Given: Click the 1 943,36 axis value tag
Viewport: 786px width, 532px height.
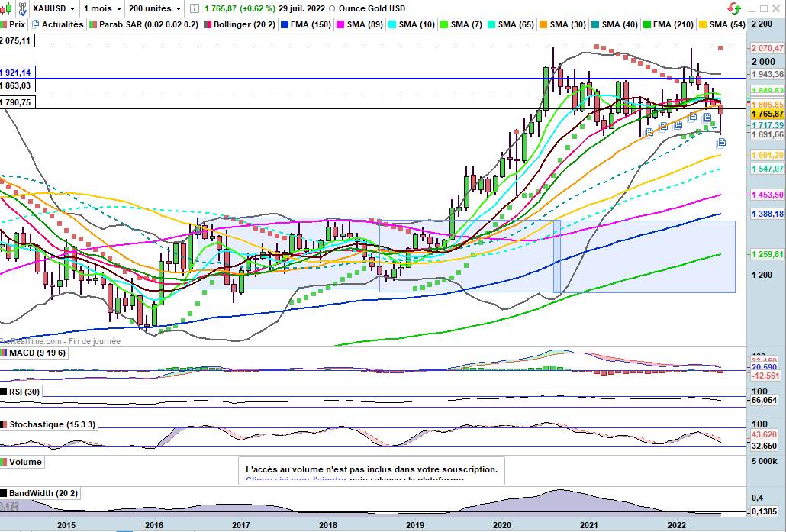Looking at the screenshot, I should point(767,74).
